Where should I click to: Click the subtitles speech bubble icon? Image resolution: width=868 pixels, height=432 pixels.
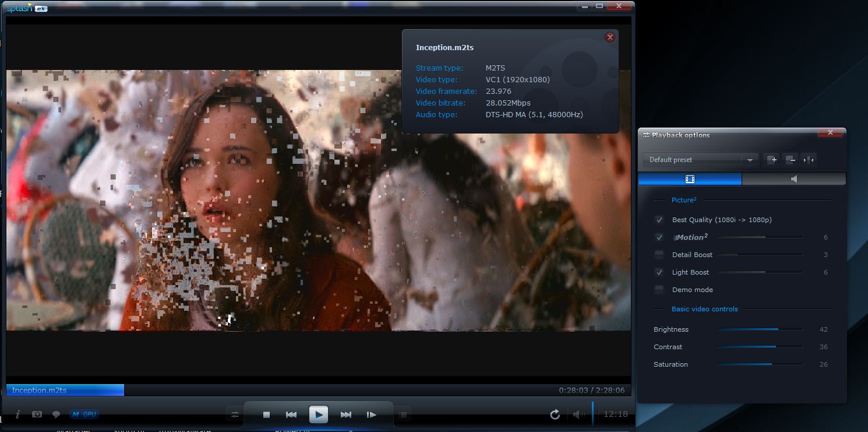tap(56, 415)
